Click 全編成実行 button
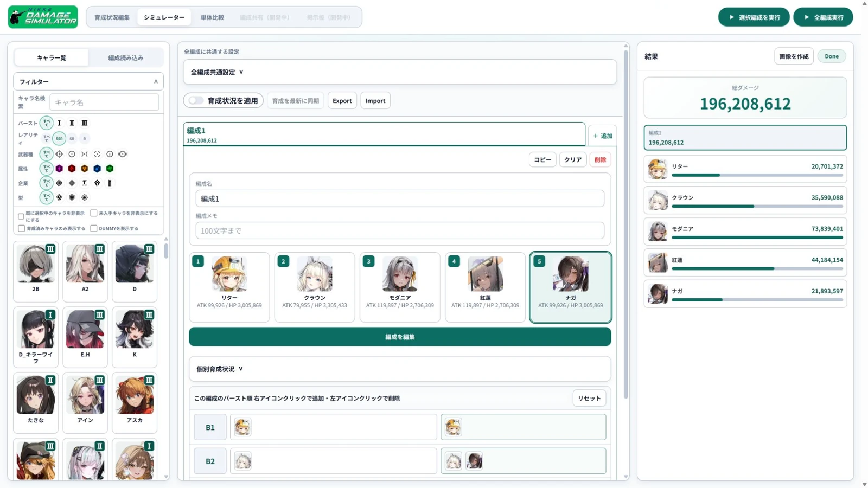868x488 pixels. [823, 17]
